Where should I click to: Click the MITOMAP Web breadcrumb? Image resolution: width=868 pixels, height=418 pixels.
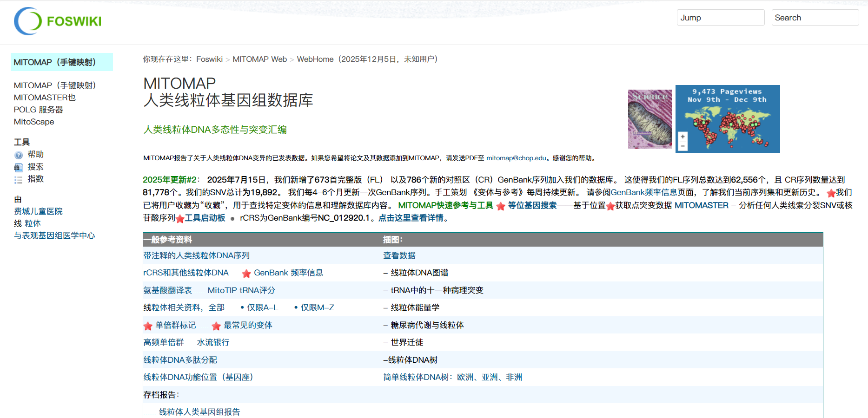coord(259,59)
